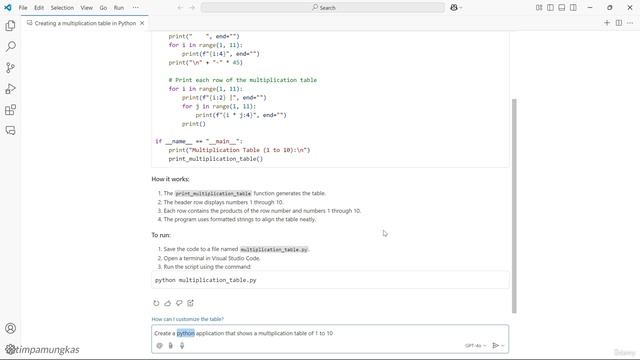
Task: Click the chat vertical scrollbar thumb
Action: point(514,206)
